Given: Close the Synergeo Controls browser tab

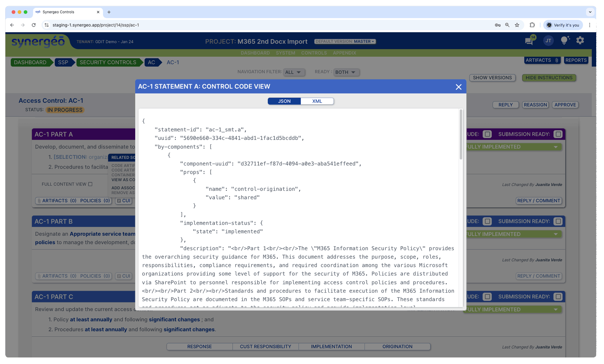Looking at the screenshot, I should (x=98, y=12).
